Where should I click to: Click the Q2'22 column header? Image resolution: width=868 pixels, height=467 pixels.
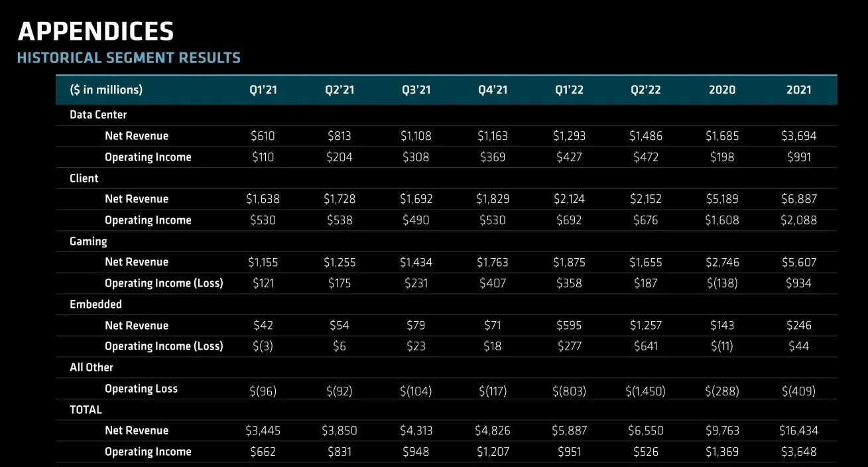click(646, 90)
